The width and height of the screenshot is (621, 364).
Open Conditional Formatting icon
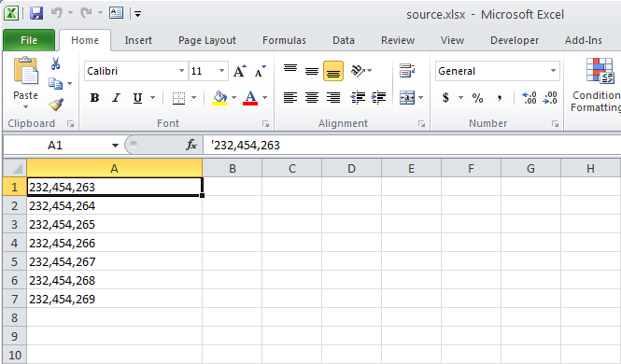coord(600,71)
